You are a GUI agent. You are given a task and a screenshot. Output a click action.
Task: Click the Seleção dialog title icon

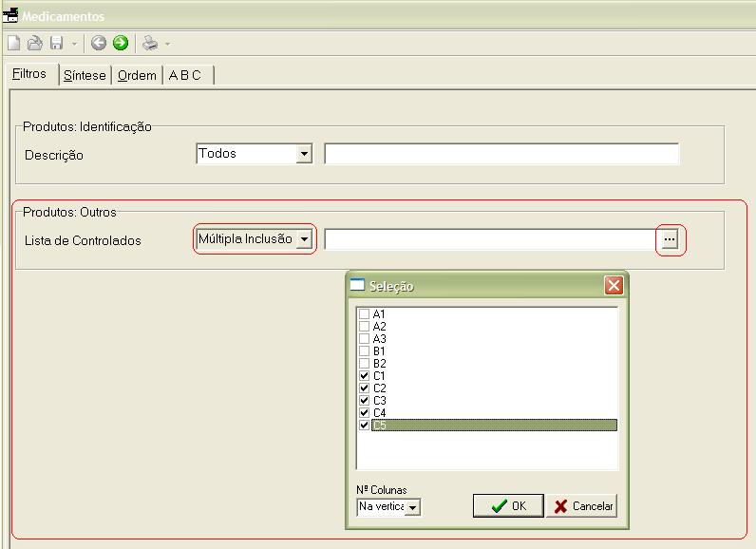click(357, 285)
